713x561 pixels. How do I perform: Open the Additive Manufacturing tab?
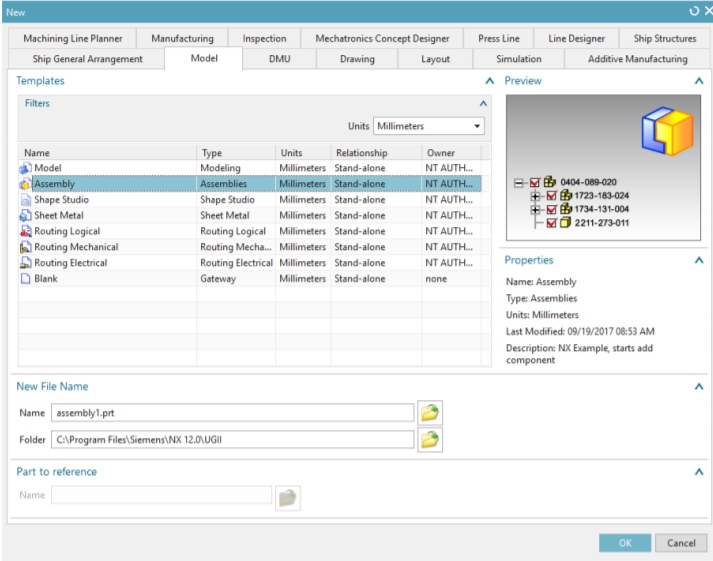(637, 59)
